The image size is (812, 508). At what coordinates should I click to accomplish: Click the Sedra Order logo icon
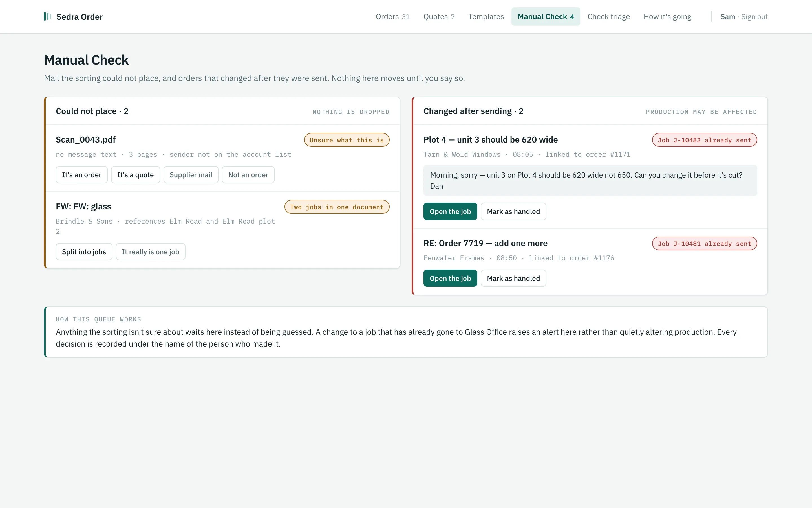48,16
